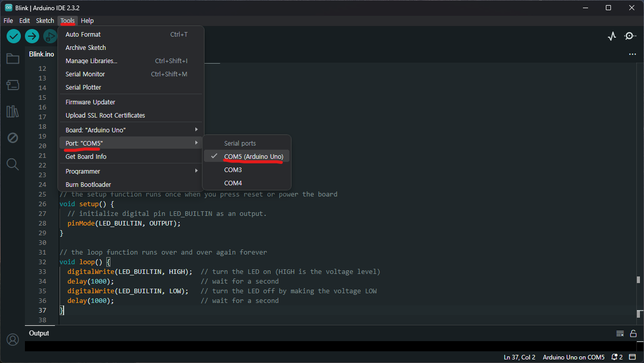The height and width of the screenshot is (363, 644).
Task: Click the void setup() line
Action: click(x=87, y=204)
